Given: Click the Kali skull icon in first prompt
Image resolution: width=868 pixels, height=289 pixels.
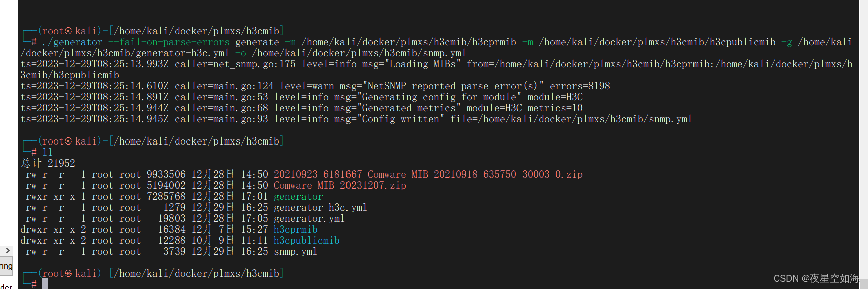Looking at the screenshot, I should pyautogui.click(x=69, y=31).
